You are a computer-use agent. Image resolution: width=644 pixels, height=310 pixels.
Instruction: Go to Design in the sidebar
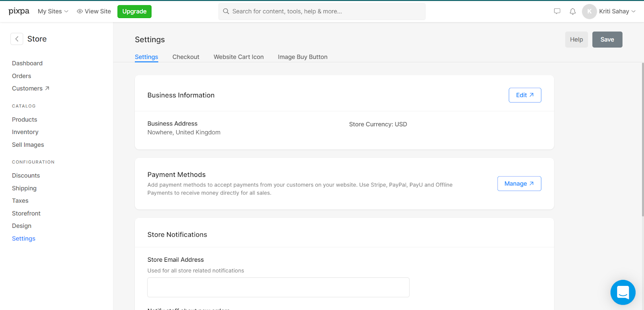click(x=22, y=226)
